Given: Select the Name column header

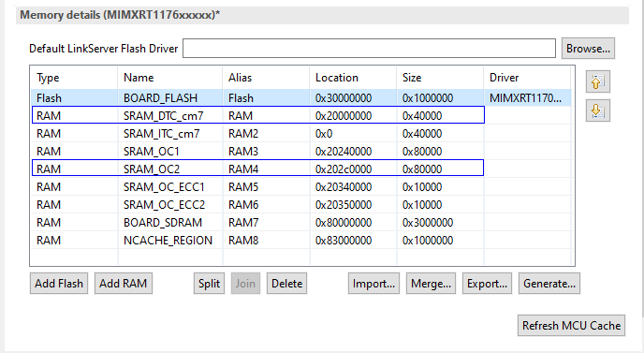Looking at the screenshot, I should coord(170,78).
